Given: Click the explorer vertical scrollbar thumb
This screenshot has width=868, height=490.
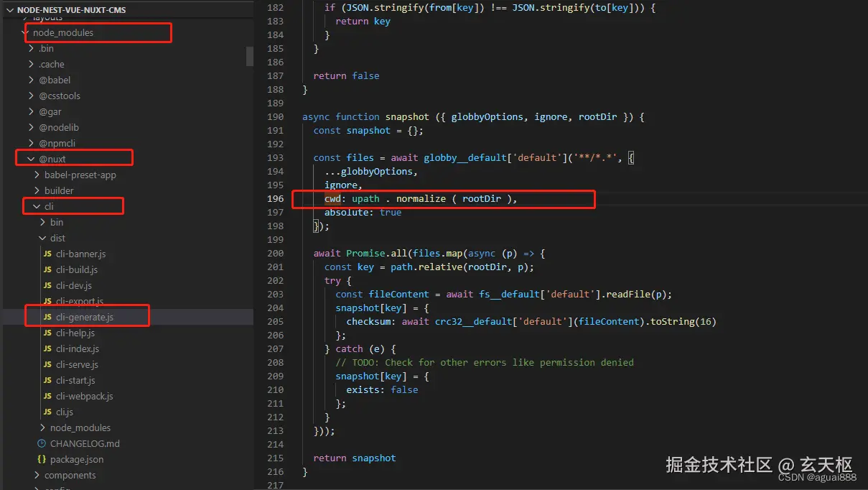Looking at the screenshot, I should pyautogui.click(x=250, y=56).
